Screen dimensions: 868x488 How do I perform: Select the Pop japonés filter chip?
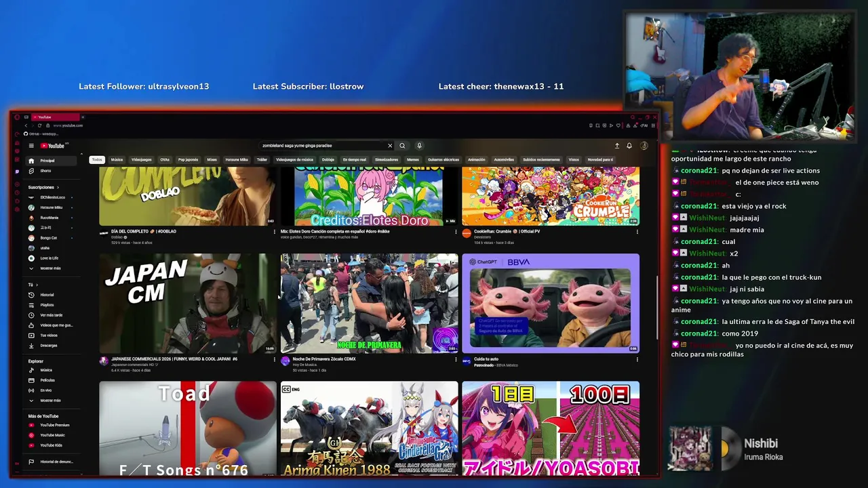coord(188,160)
